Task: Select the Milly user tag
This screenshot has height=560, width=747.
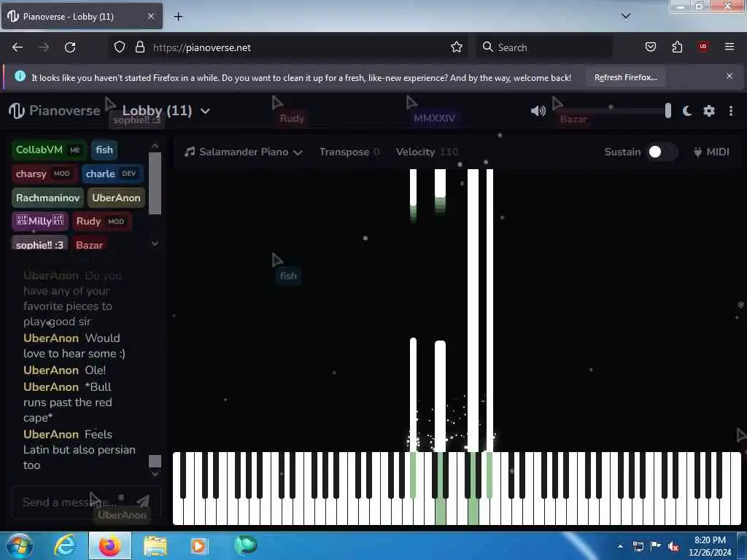Action: click(x=40, y=222)
